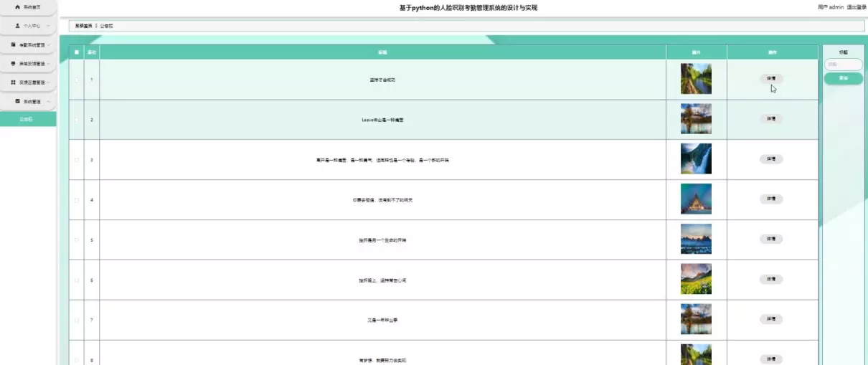
Task: Open the 个人中心 sidebar menu
Action: coord(27,26)
